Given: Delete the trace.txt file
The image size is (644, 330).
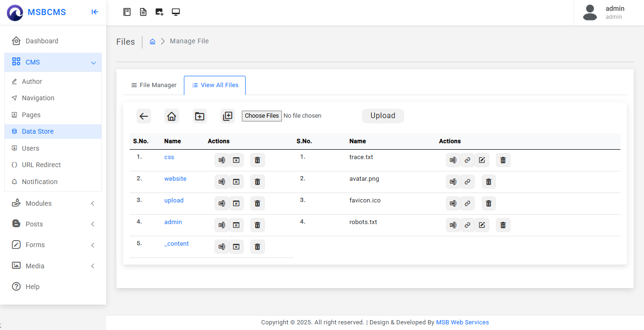Looking at the screenshot, I should 503,160.
